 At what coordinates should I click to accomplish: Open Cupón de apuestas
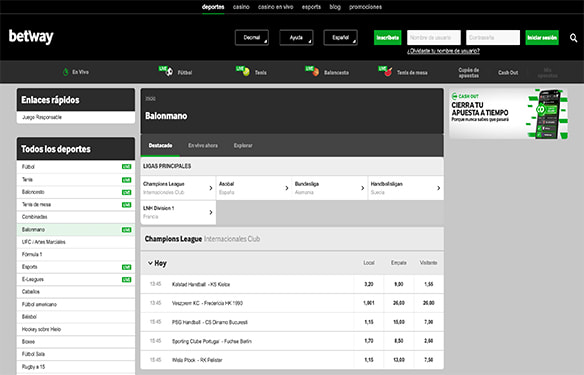[x=469, y=73]
